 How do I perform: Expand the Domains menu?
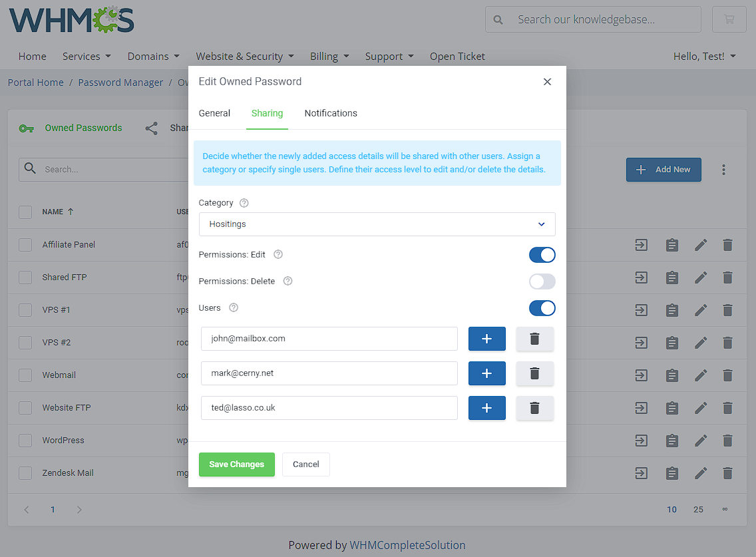click(x=153, y=57)
